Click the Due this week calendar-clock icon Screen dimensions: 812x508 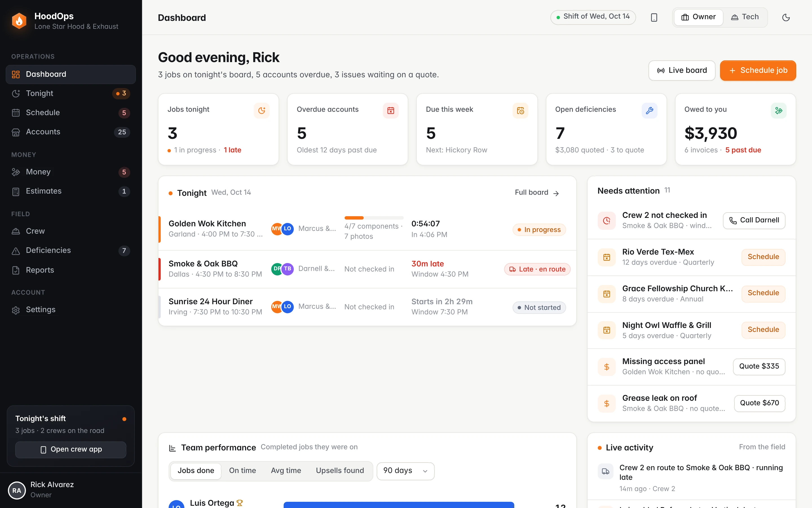click(520, 111)
